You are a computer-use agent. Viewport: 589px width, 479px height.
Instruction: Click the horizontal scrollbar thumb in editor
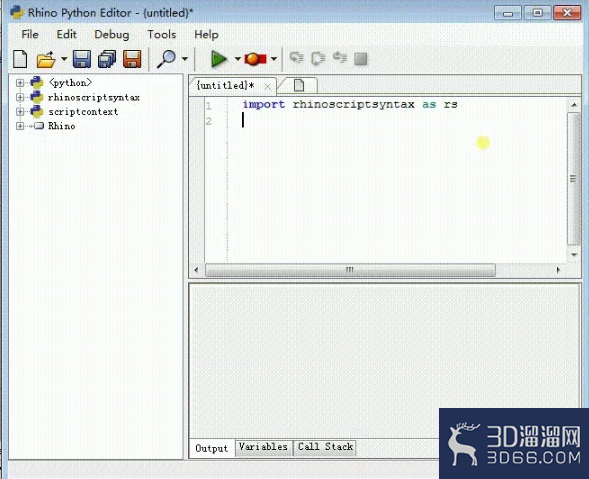point(350,270)
